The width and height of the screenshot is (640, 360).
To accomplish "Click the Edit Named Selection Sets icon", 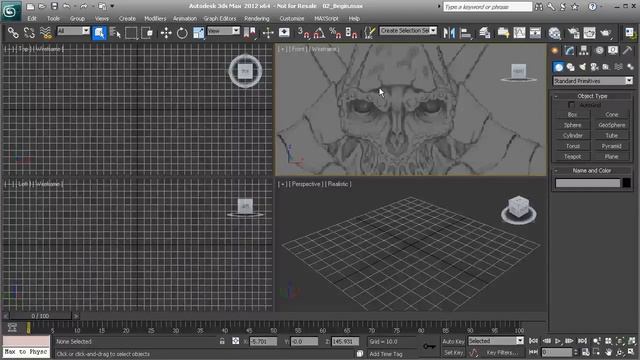I will (369, 33).
